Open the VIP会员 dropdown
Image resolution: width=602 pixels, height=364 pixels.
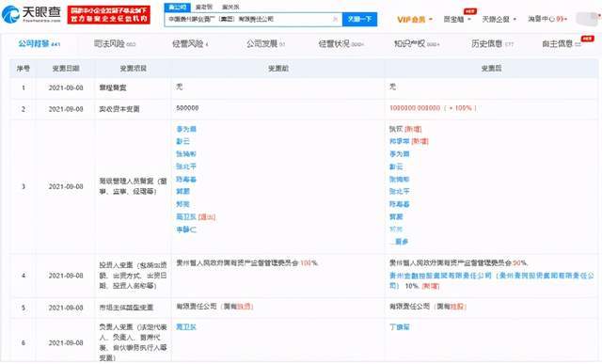[415, 19]
